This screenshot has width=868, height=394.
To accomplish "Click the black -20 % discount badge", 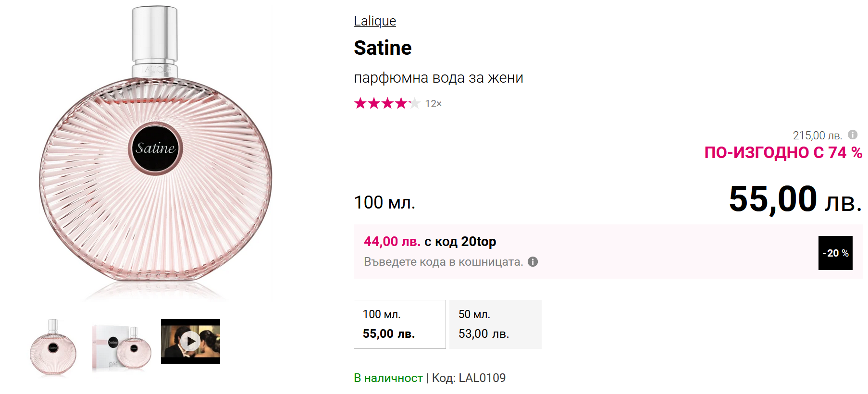I will tap(835, 253).
